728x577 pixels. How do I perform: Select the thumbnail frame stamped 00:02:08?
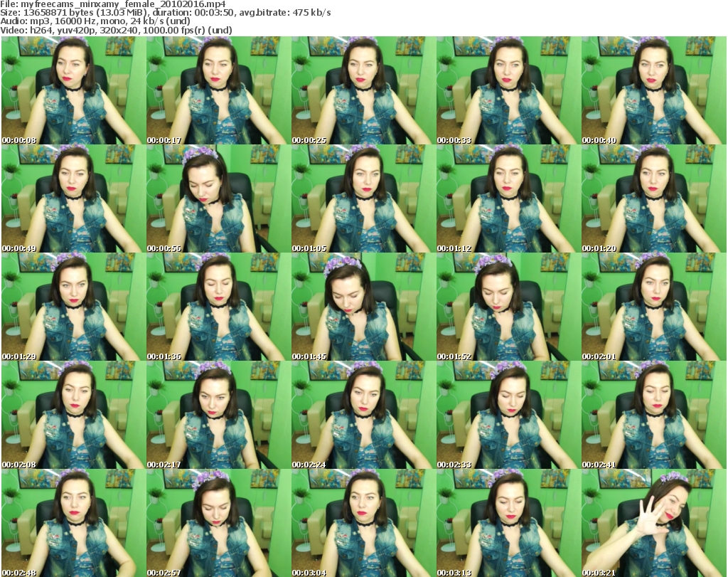tap(73, 415)
